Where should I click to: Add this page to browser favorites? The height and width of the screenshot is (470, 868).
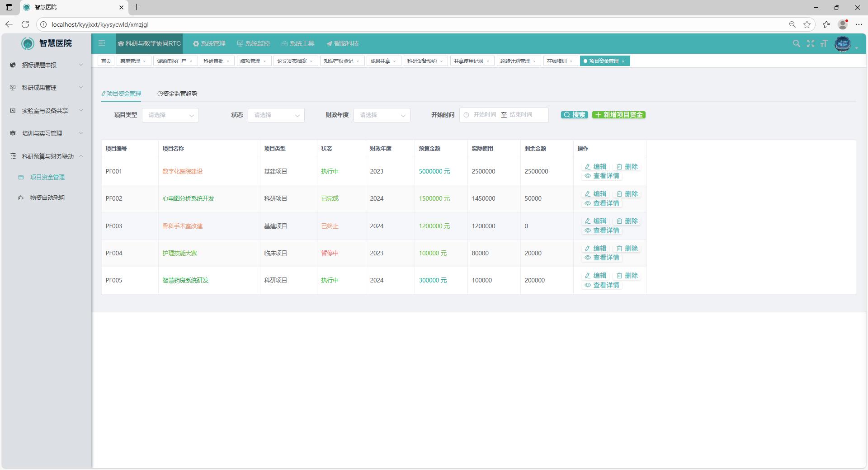(x=807, y=24)
